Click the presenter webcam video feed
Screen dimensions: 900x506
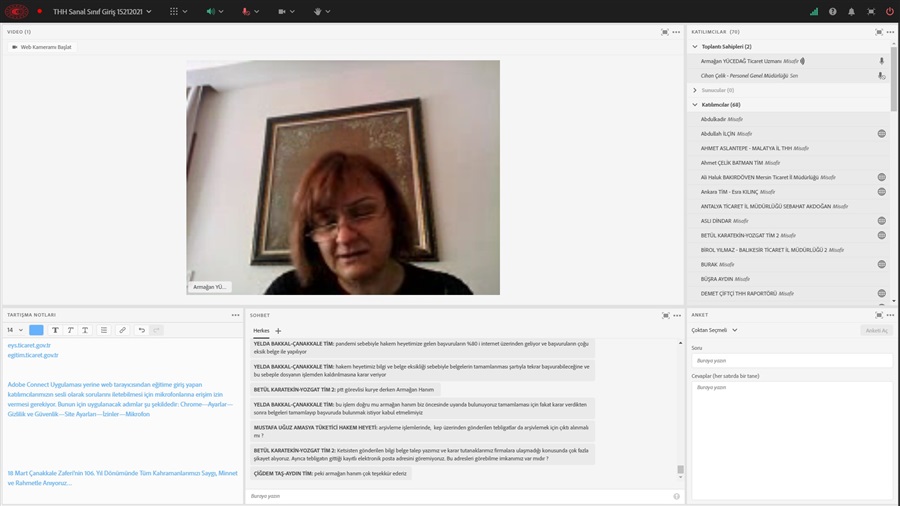click(343, 177)
